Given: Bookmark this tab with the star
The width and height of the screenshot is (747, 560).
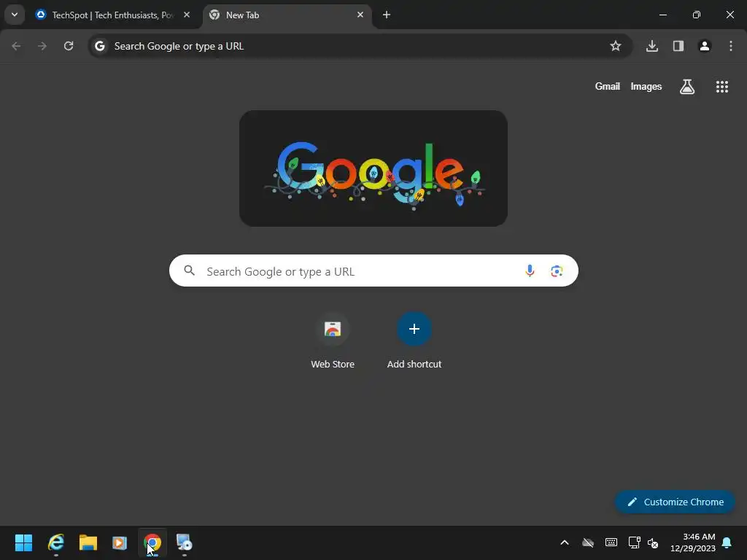Looking at the screenshot, I should click(616, 46).
